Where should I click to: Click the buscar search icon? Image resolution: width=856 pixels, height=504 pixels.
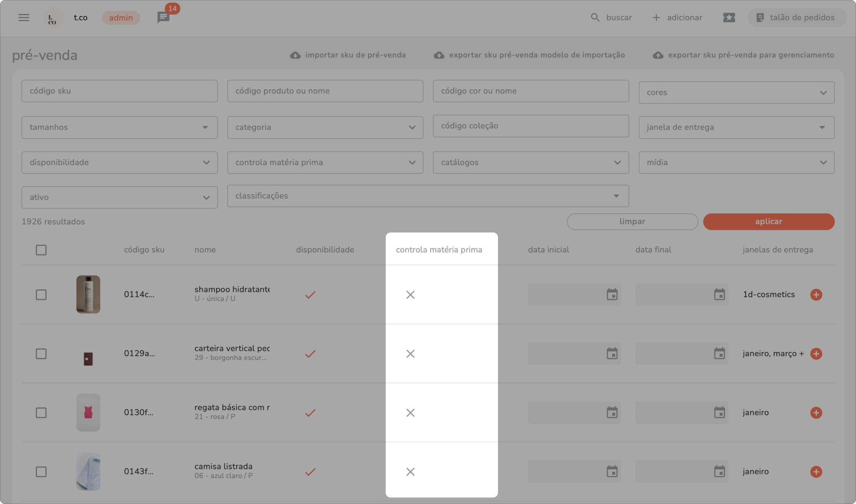tap(595, 17)
